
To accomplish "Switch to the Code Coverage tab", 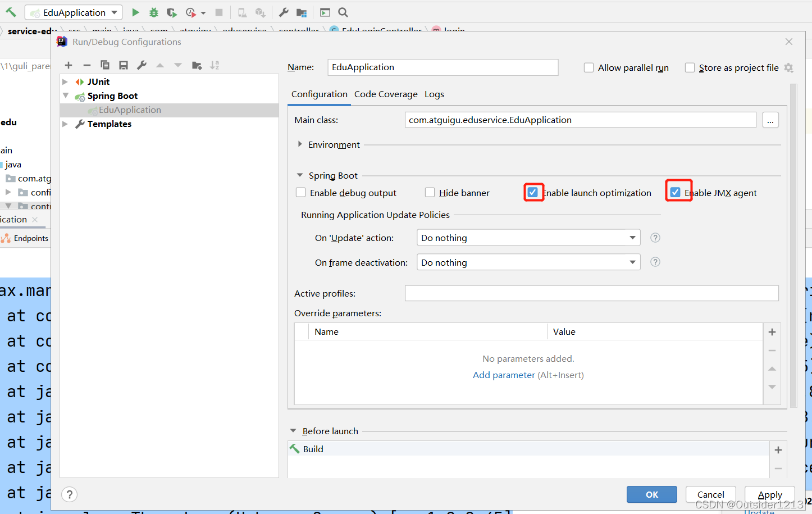I will [386, 94].
